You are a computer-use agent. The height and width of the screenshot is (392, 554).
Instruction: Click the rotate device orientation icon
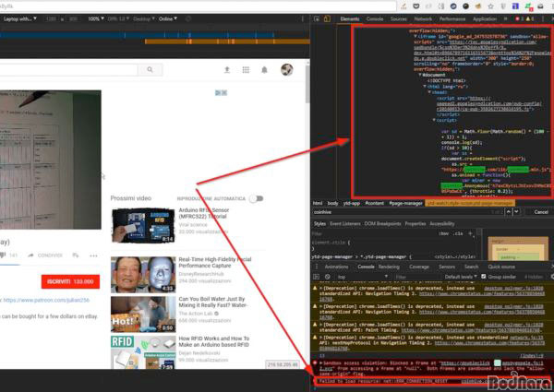pos(188,19)
